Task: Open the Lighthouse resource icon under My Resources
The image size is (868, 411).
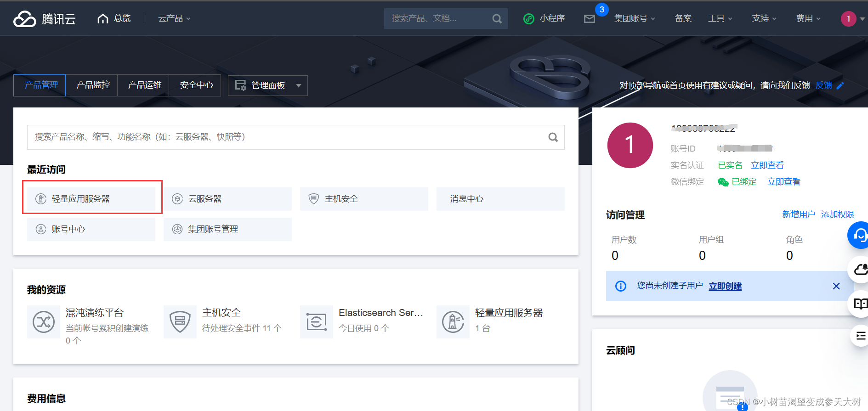Action: coord(453,322)
